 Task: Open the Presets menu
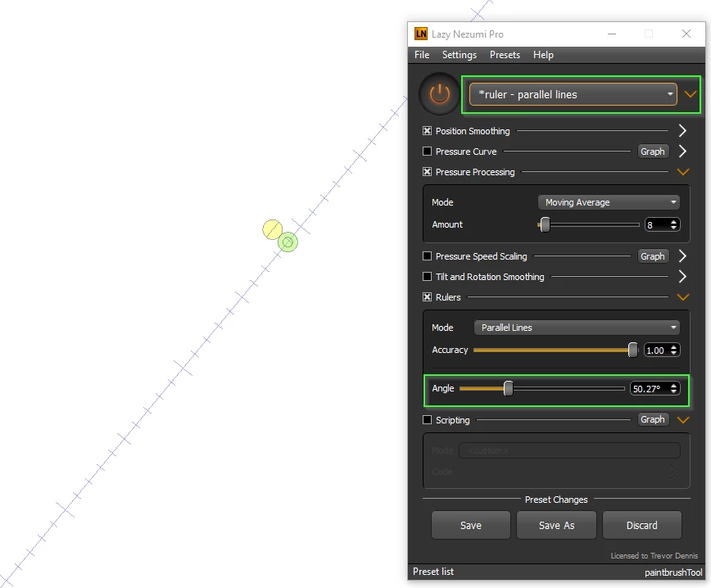(505, 55)
